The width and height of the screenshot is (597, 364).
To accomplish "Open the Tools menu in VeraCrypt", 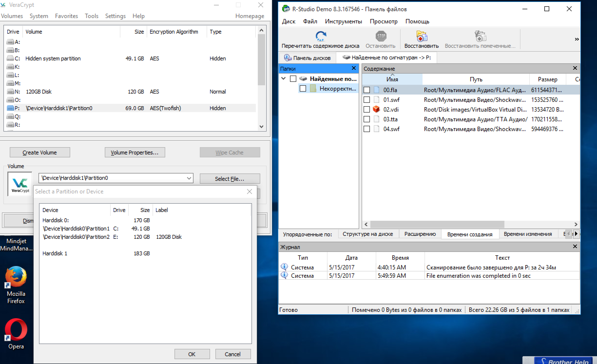I will (x=91, y=16).
